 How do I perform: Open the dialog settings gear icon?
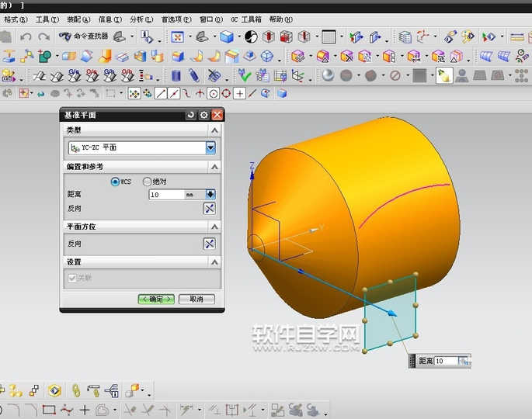[x=204, y=115]
